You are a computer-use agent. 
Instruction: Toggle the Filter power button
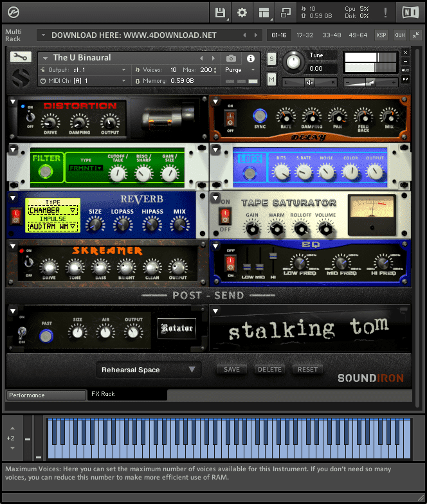click(46, 171)
